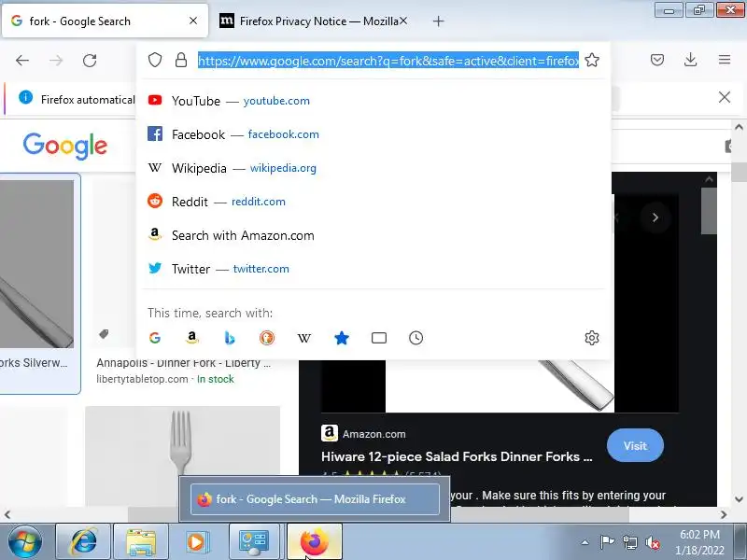View site security via the padlock icon
Screen dimensions: 747x560
[x=181, y=60]
